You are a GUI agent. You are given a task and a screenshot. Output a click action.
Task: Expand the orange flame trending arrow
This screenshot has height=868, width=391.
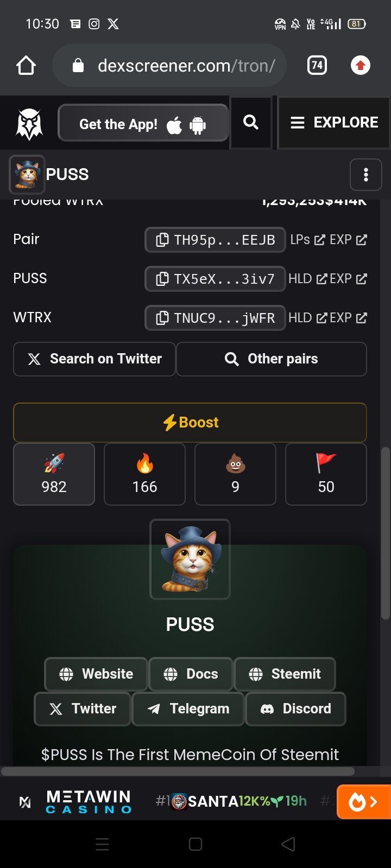(364, 802)
